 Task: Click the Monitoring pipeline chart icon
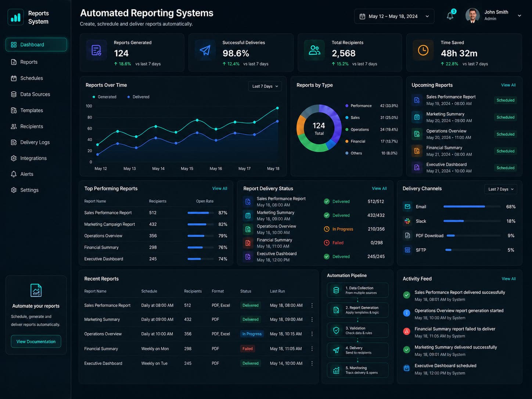click(336, 370)
